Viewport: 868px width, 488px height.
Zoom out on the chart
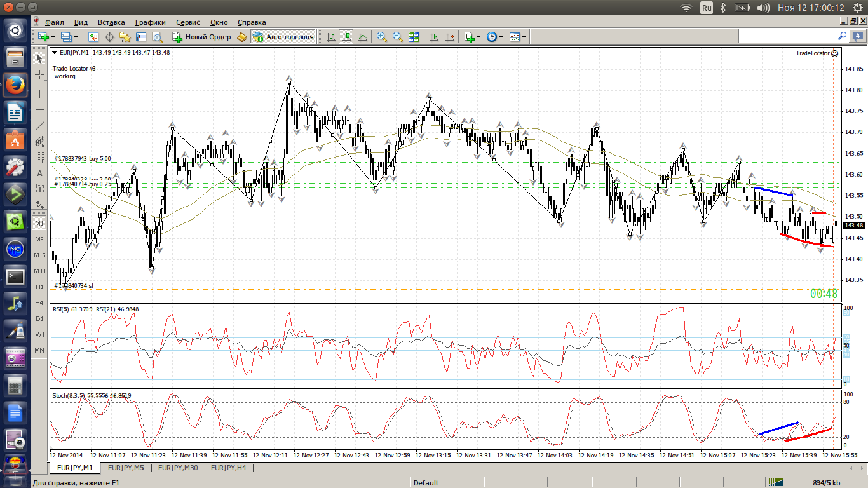(x=398, y=37)
